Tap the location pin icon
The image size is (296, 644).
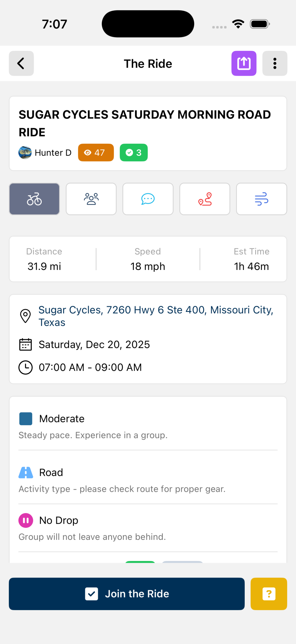coord(25,316)
